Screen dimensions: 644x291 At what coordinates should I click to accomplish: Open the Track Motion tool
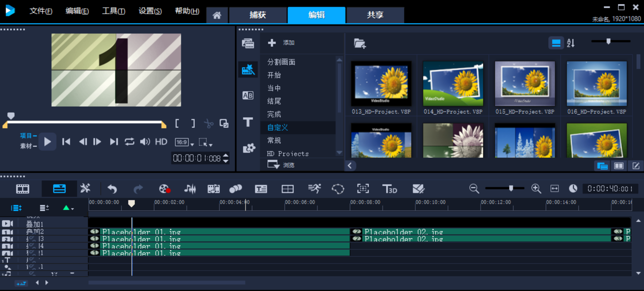tap(235, 189)
